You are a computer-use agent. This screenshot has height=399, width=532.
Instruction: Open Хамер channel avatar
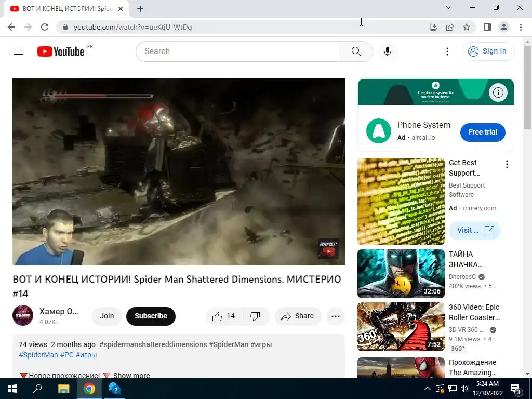[23, 315]
